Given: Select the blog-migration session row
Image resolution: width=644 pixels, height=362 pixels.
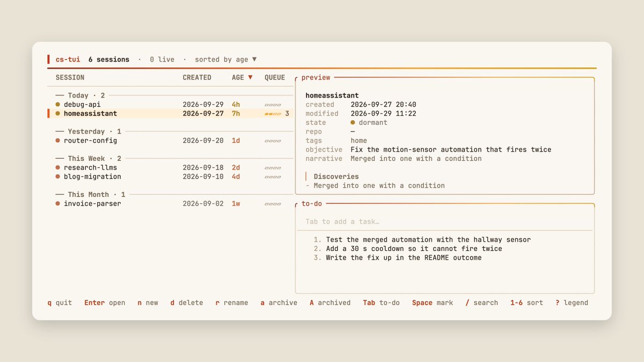Looking at the screenshot, I should (x=171, y=176).
